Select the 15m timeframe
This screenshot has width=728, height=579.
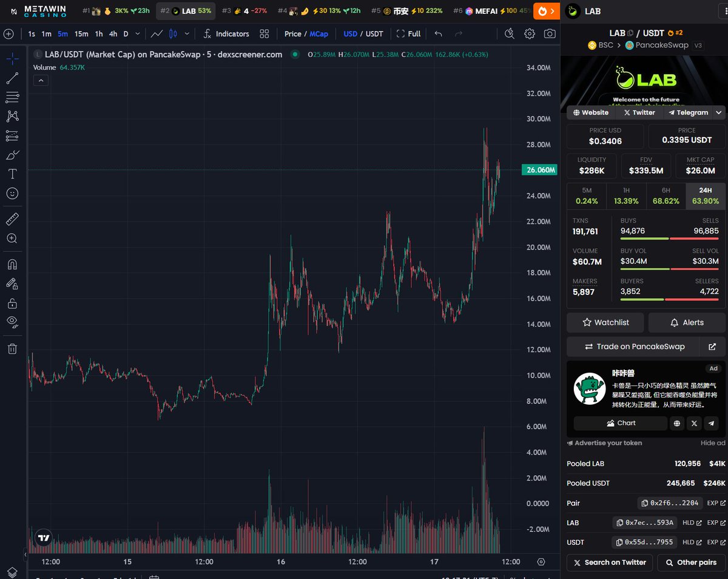(x=81, y=34)
